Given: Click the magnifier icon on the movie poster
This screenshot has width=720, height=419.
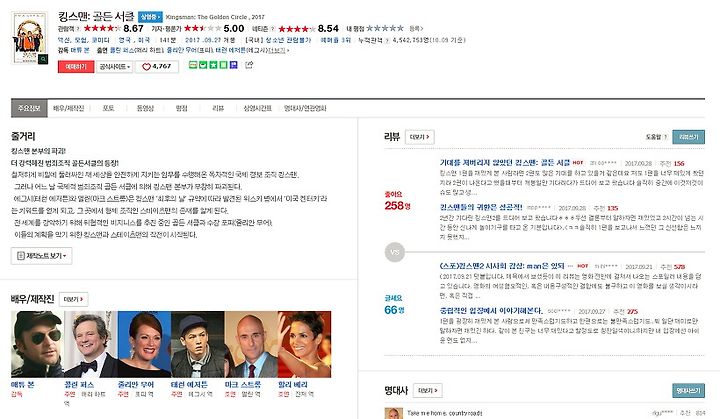Looking at the screenshot, I should [x=43, y=59].
